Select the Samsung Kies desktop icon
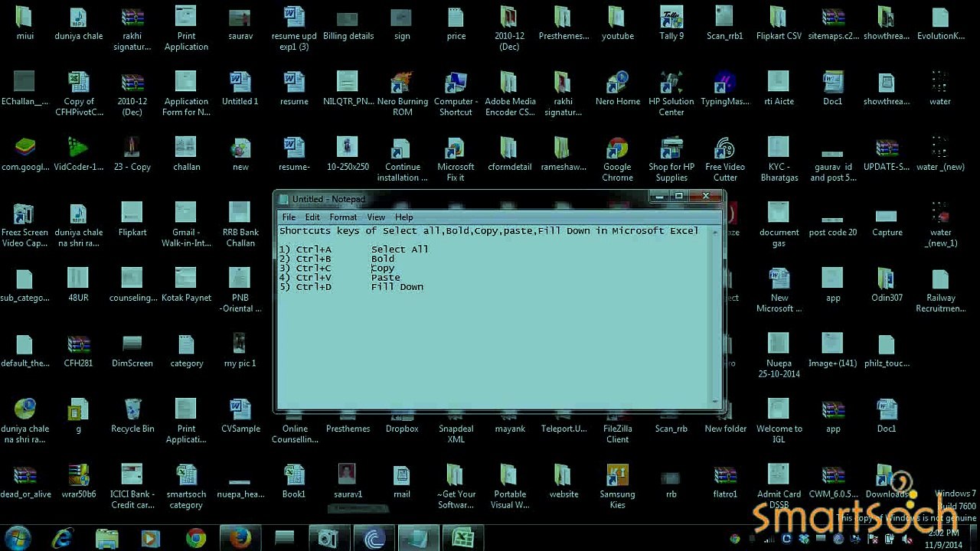The width and height of the screenshot is (980, 551). tap(617, 487)
